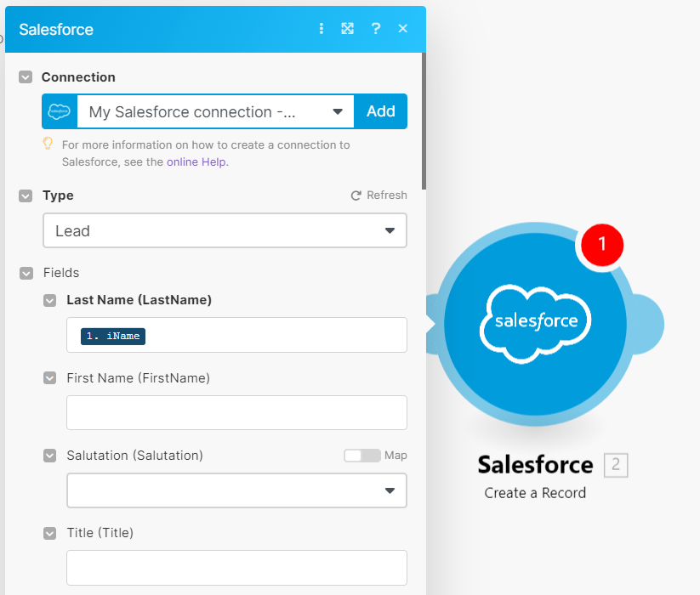Collapse the Title (Title) field
700x595 pixels.
tap(49, 533)
